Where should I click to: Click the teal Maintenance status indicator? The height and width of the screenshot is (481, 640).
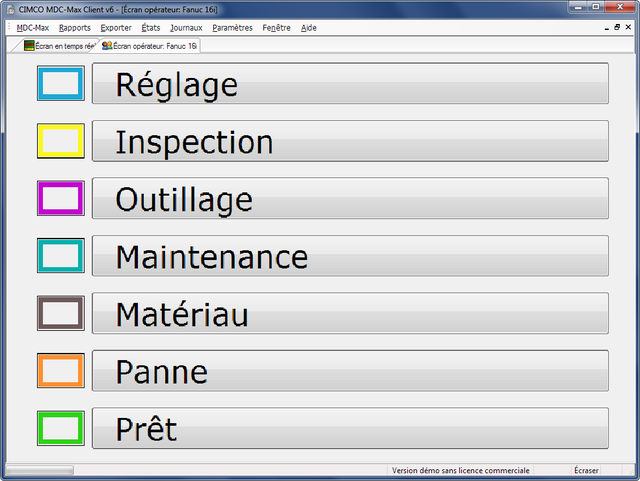(x=61, y=256)
